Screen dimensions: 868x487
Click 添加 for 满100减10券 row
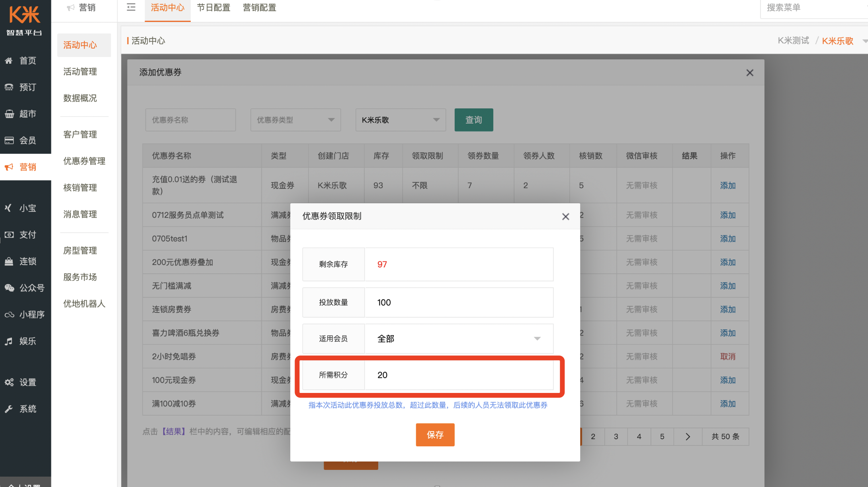click(x=728, y=404)
